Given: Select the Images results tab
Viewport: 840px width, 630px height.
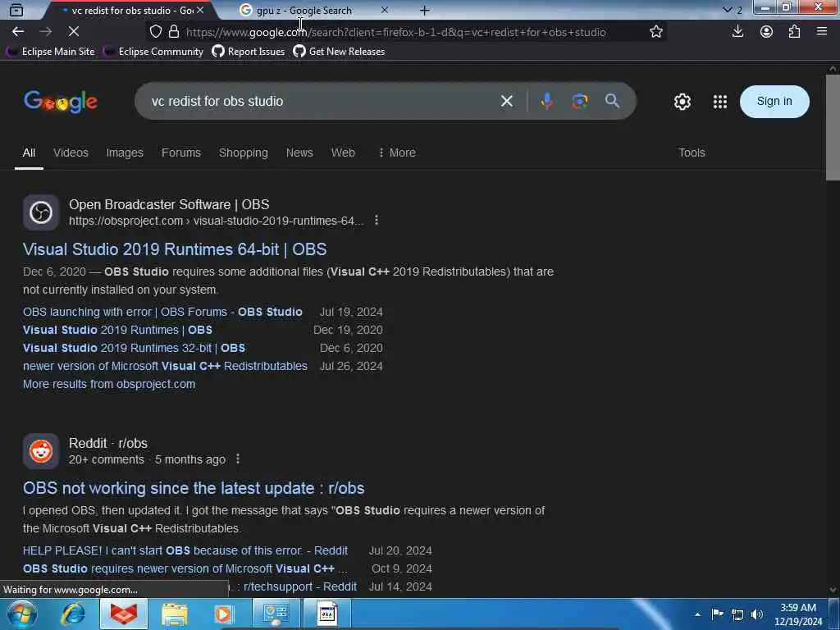Looking at the screenshot, I should (125, 153).
